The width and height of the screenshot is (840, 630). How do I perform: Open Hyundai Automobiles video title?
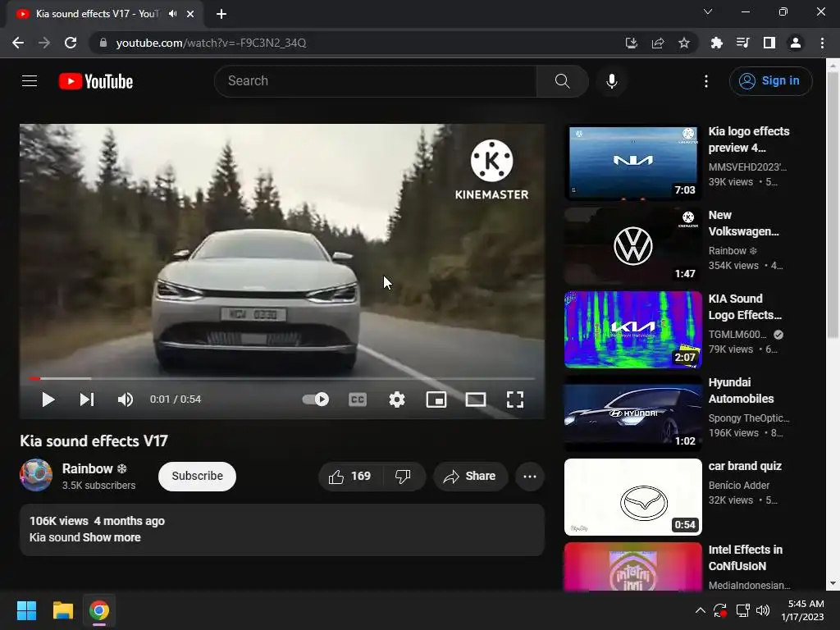tap(741, 390)
